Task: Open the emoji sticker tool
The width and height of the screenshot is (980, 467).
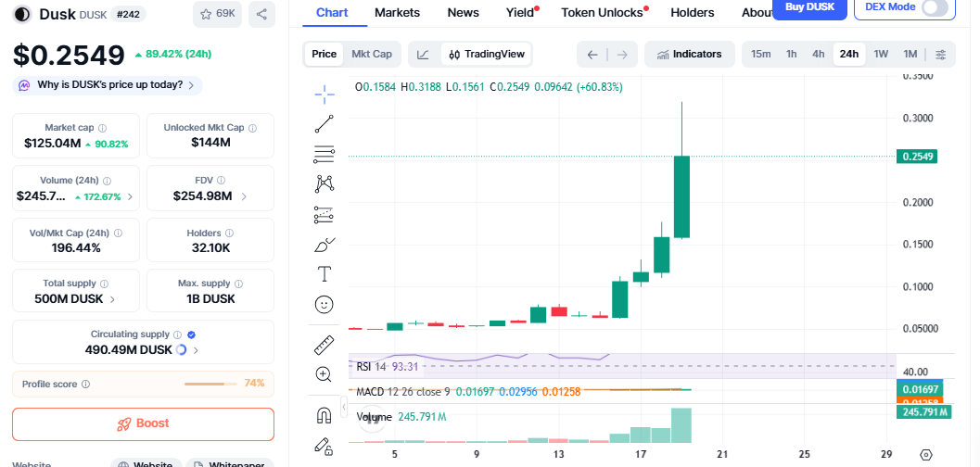Action: click(325, 304)
